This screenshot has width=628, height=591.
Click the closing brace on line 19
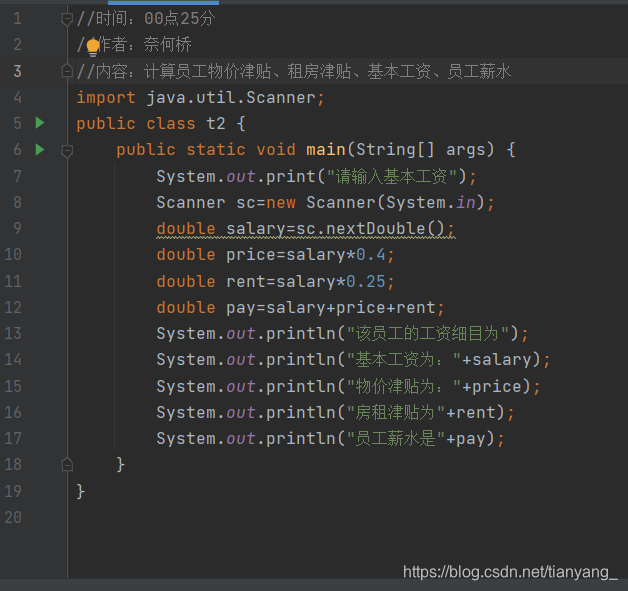(80, 491)
